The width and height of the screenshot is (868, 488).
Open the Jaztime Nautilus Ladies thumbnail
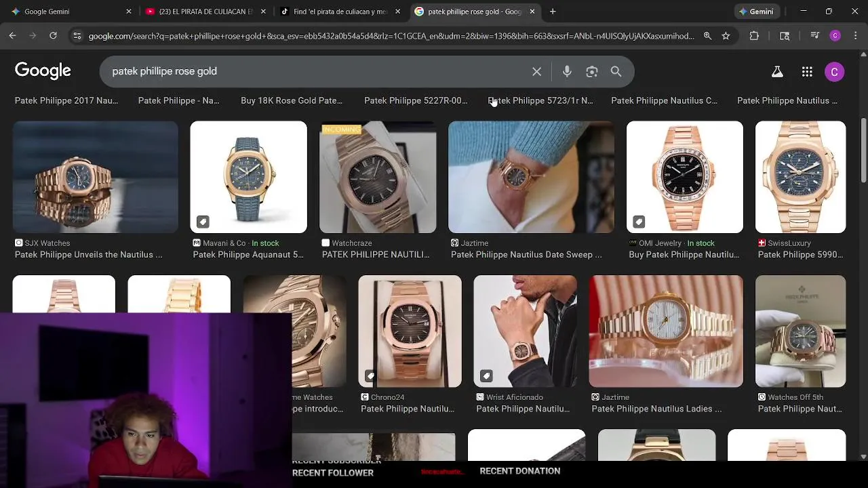tap(666, 331)
